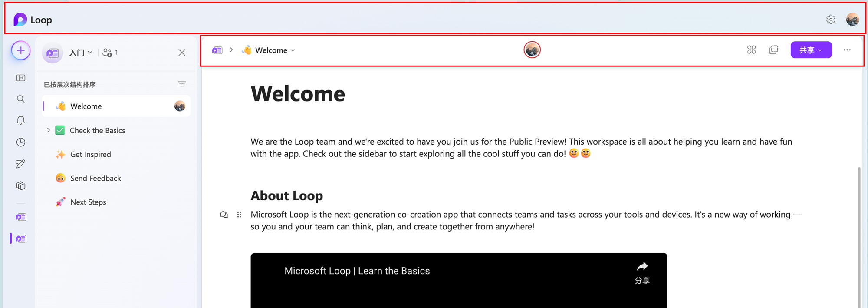Open the first workspace icon in left rail
Screen dimensions: 868x308
pyautogui.click(x=21, y=217)
